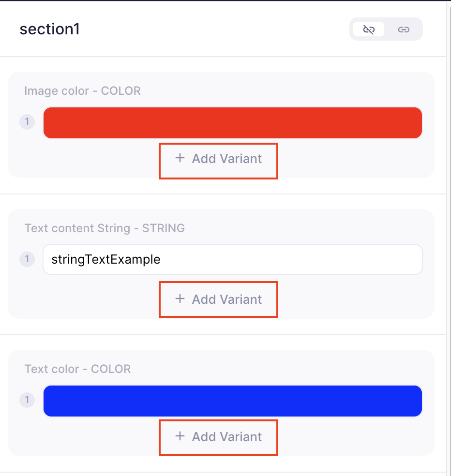Open the blue Text color swatch
Image resolution: width=451 pixels, height=476 pixels.
[x=233, y=401]
